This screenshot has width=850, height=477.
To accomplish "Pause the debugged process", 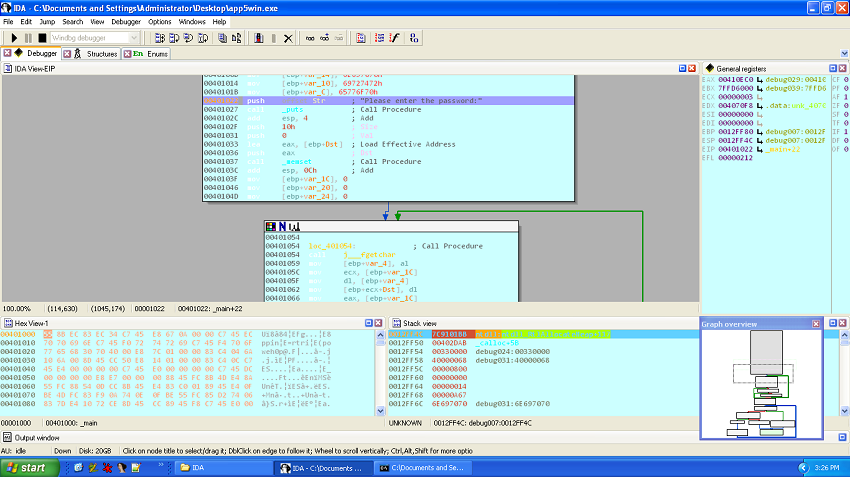I will coord(28,38).
